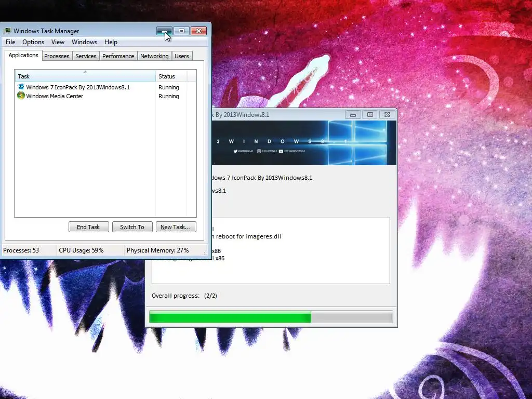Select the Applications tab
Viewport: 532px width, 399px height.
[23, 55]
